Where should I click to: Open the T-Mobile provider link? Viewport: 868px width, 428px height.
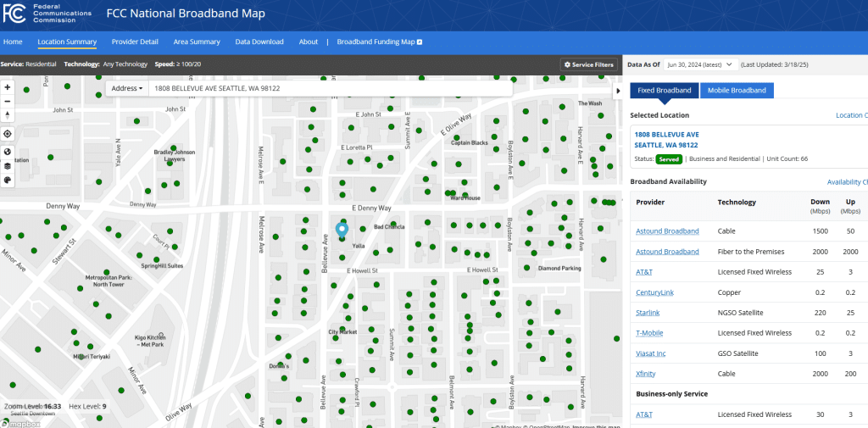(x=649, y=333)
